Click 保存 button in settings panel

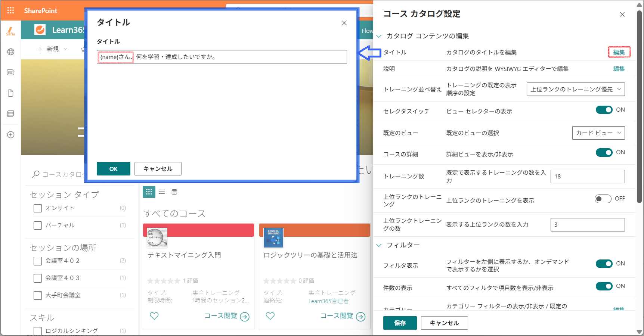(400, 323)
